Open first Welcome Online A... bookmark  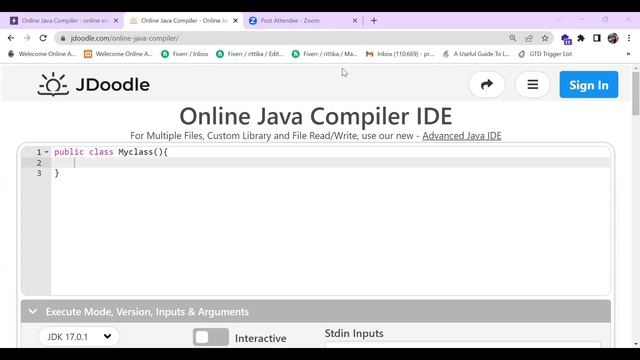pyautogui.click(x=42, y=54)
